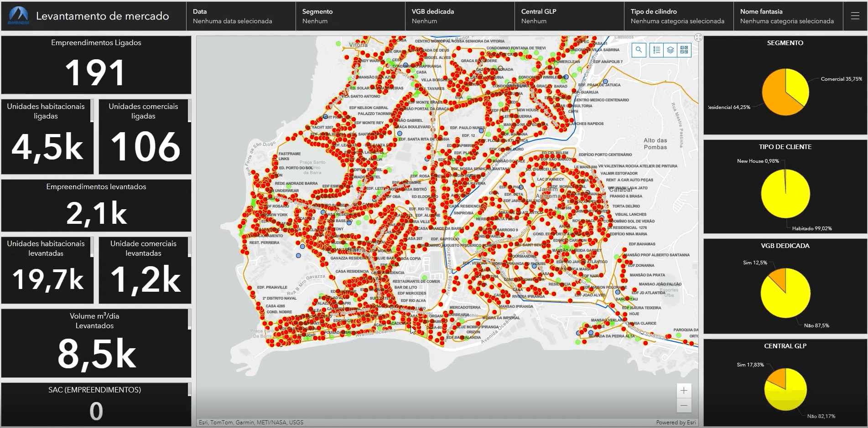The height and width of the screenshot is (428, 868).
Task: Open the layers list icon
Action: point(669,50)
